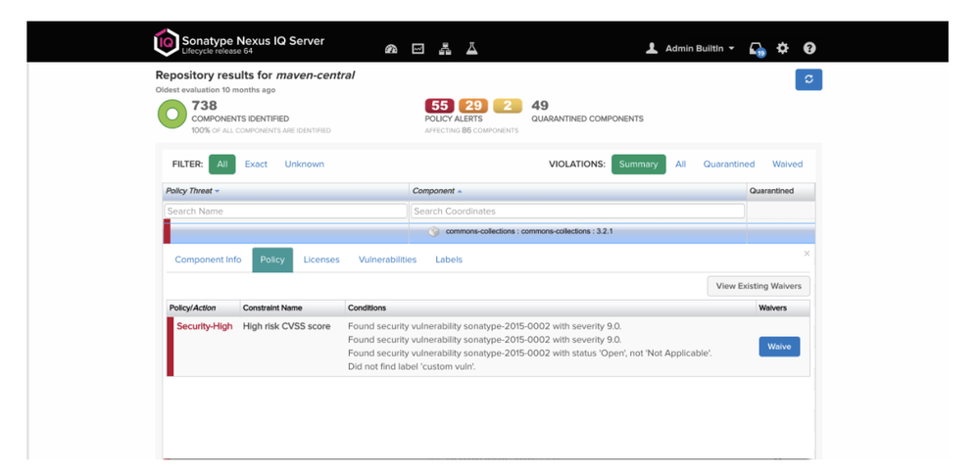Click the maven-central repository title
Viewport: 980px width, 476px height.
click(x=316, y=75)
